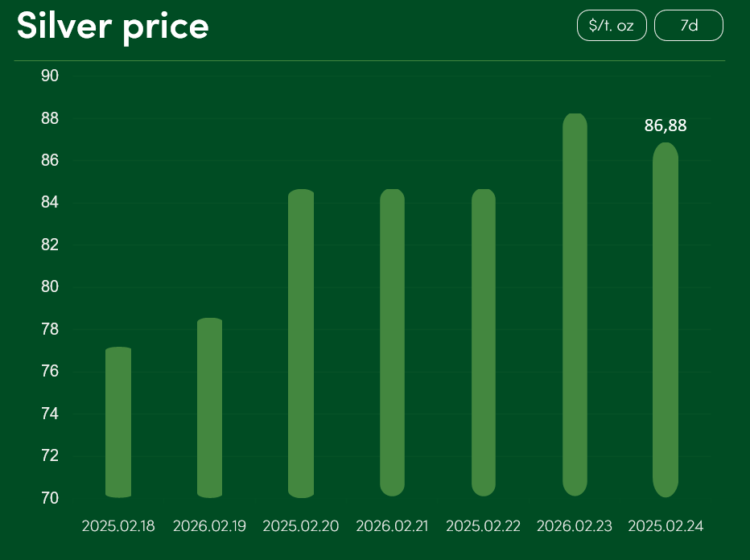Viewport: 750px width, 560px height.
Task: Select the bar above 2025.02.20
Action: coord(301,344)
